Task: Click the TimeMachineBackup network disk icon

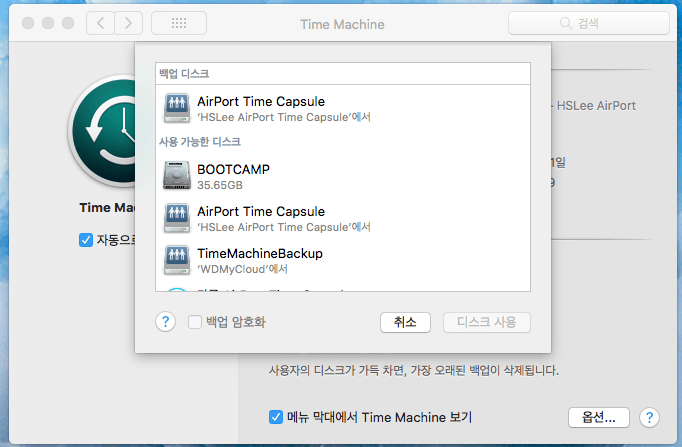Action: coord(177,260)
